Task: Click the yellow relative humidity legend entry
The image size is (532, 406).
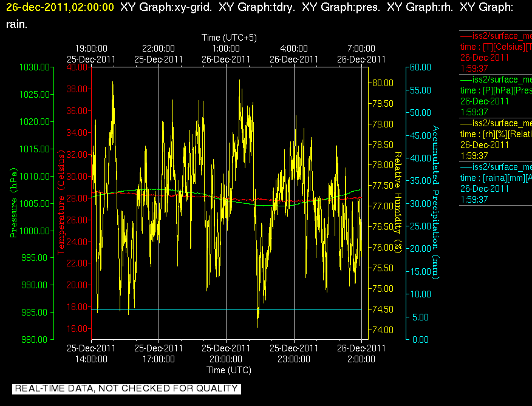Action: click(496, 140)
